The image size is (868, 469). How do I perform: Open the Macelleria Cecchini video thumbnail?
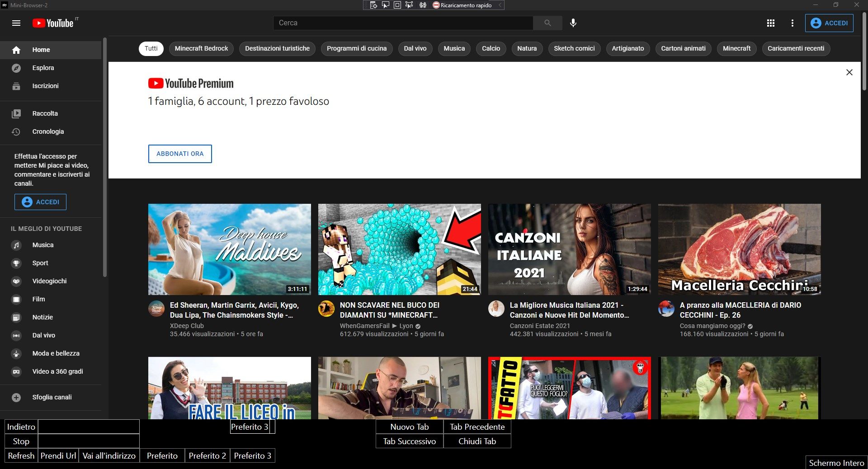tap(740, 249)
